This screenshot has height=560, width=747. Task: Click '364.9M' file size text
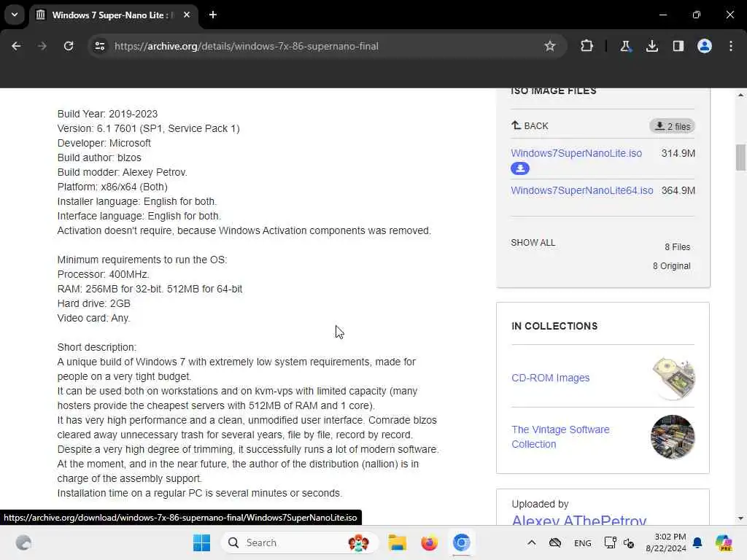coord(678,190)
